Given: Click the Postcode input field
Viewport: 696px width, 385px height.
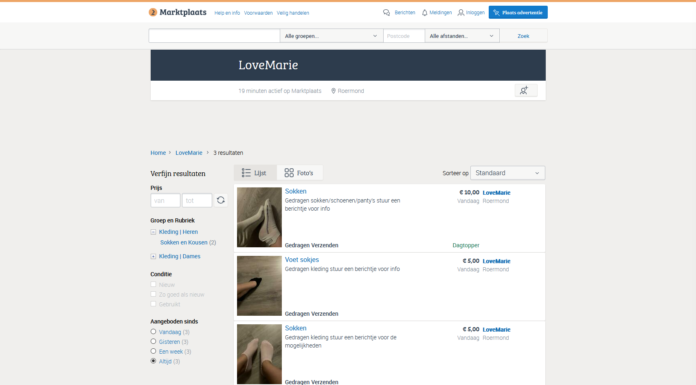Looking at the screenshot, I should [404, 36].
